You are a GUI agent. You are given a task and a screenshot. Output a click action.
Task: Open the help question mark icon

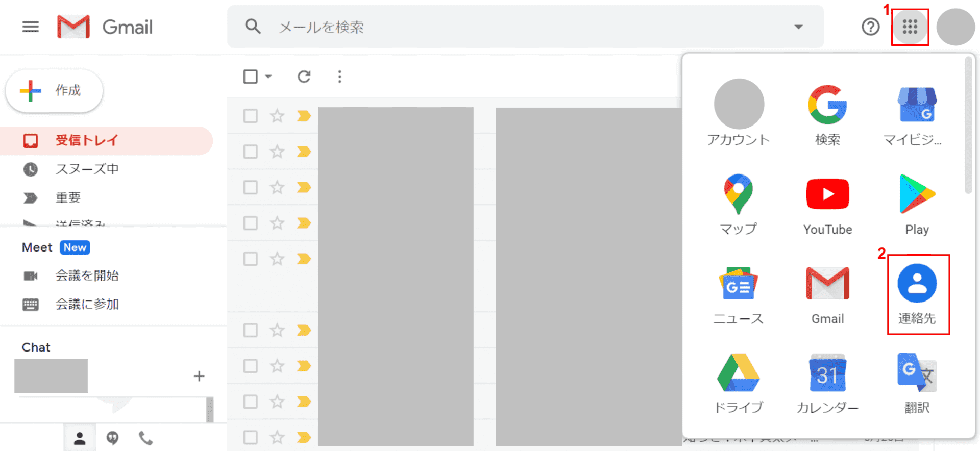pos(870,27)
